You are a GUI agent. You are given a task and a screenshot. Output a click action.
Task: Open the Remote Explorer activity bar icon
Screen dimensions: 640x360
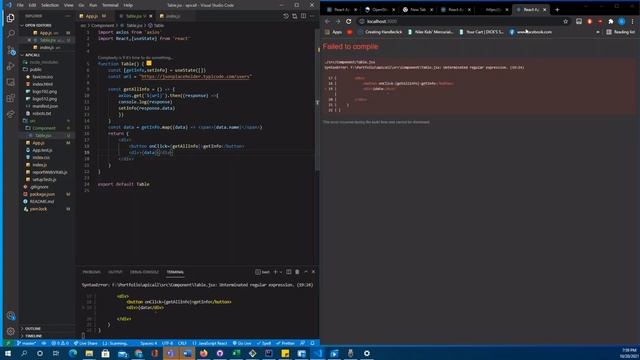click(11, 82)
